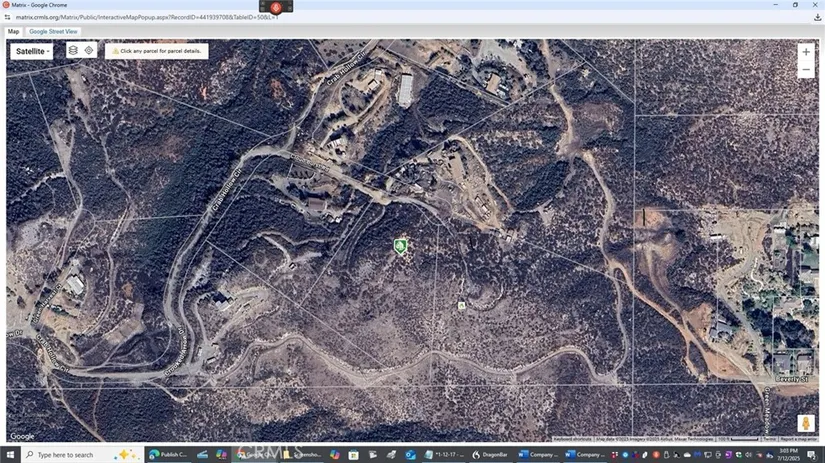Click the Chrome download icon
The height and width of the screenshot is (463, 825).
coord(817,17)
